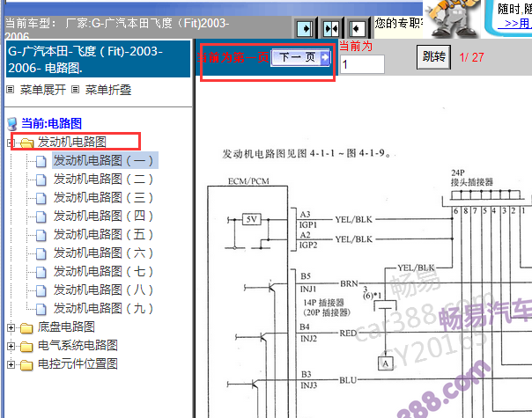This screenshot has height=418, width=532.
Task: Click the icon beside 菜单展开
Action: 11,90
